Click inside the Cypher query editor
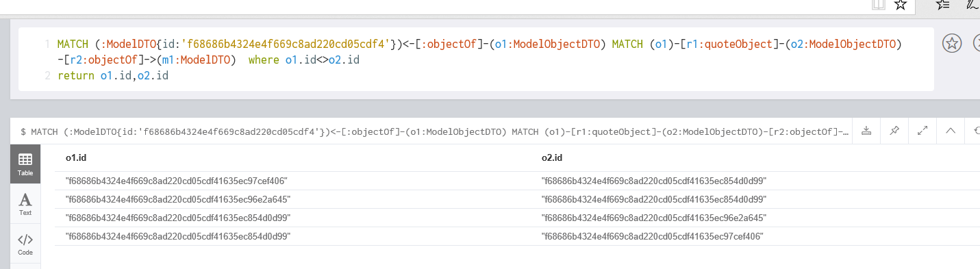This screenshot has height=269, width=980. click(476, 60)
